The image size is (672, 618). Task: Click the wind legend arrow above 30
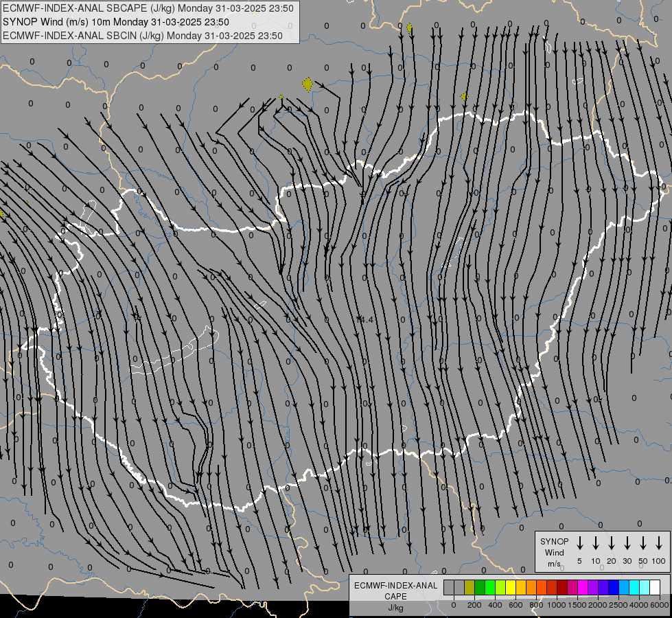pos(627,543)
